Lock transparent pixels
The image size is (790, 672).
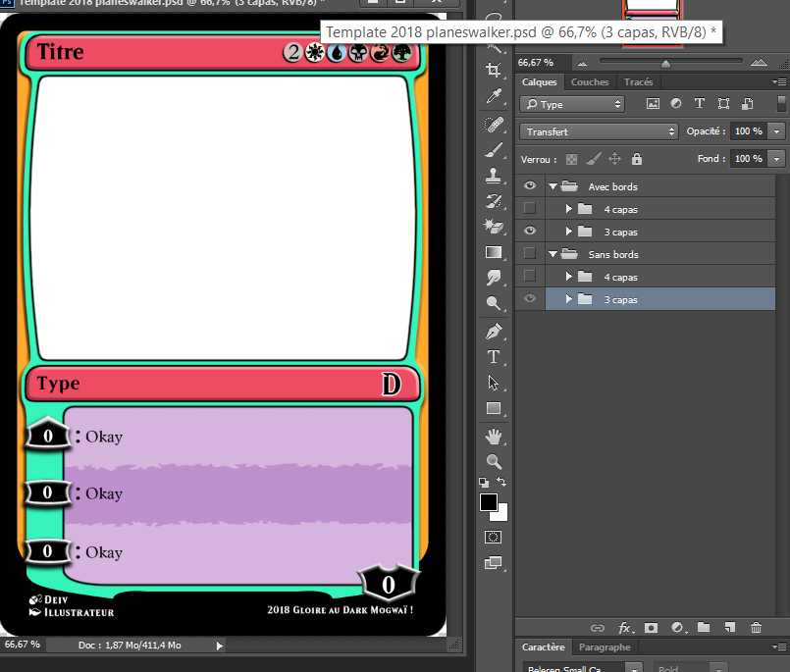click(571, 160)
